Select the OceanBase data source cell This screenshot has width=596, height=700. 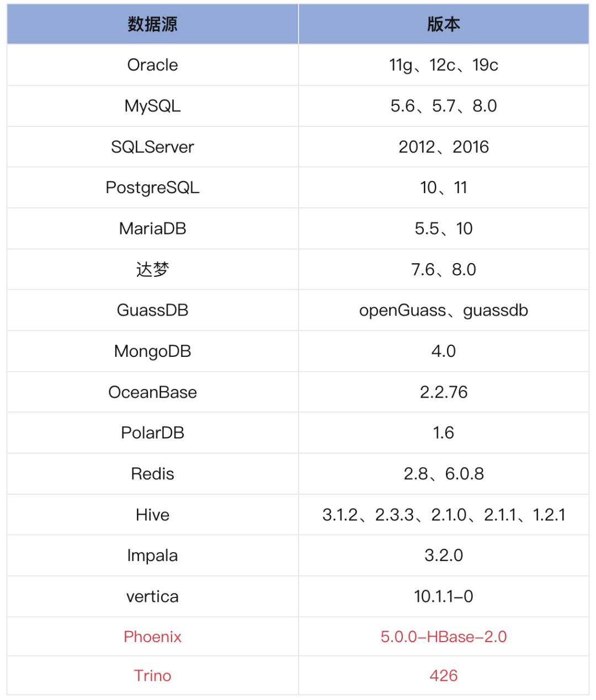click(x=152, y=392)
